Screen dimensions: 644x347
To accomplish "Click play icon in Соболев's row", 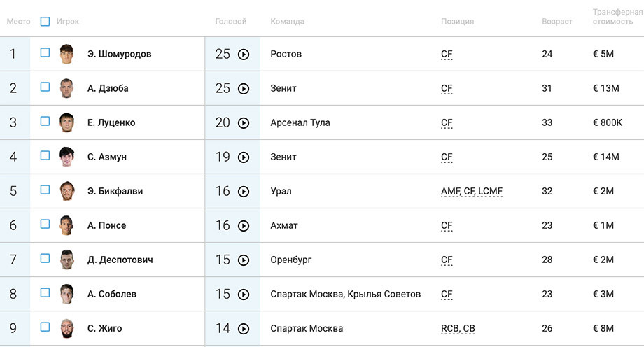I will tap(244, 295).
